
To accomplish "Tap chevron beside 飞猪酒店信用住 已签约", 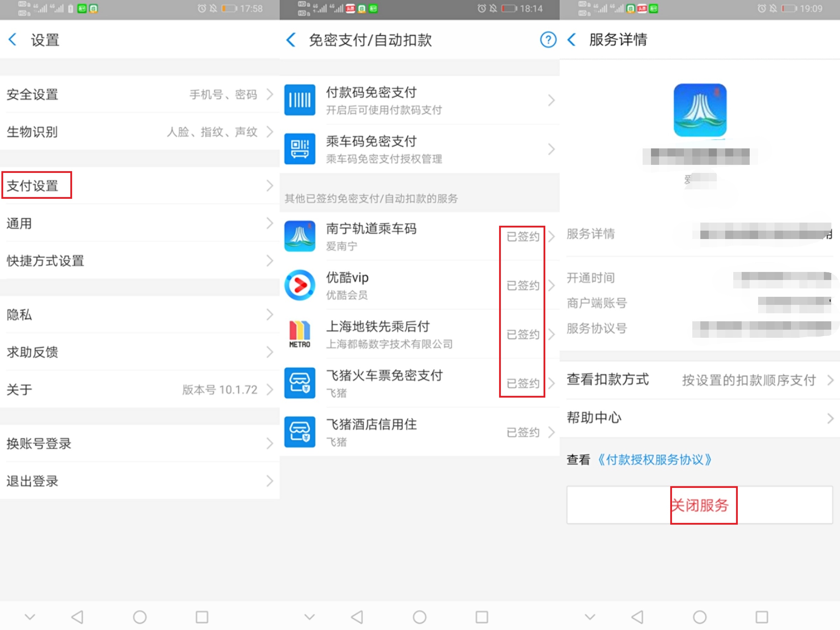I will [551, 432].
